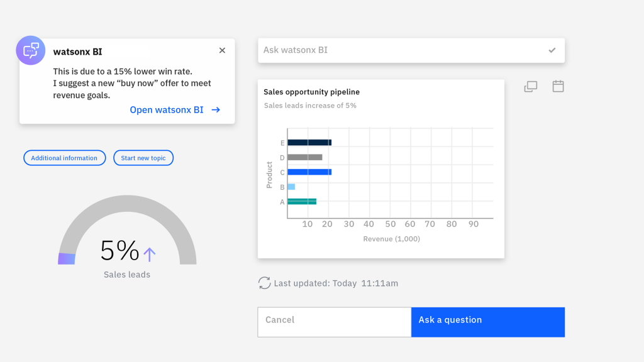Click the purple upward arrow by 5%

point(149,254)
